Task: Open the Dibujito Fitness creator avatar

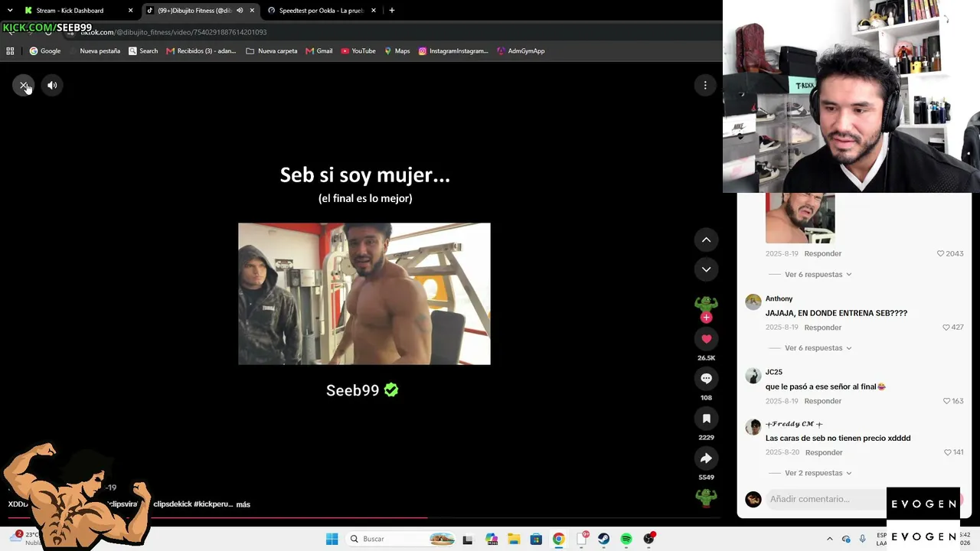Action: [x=706, y=305]
